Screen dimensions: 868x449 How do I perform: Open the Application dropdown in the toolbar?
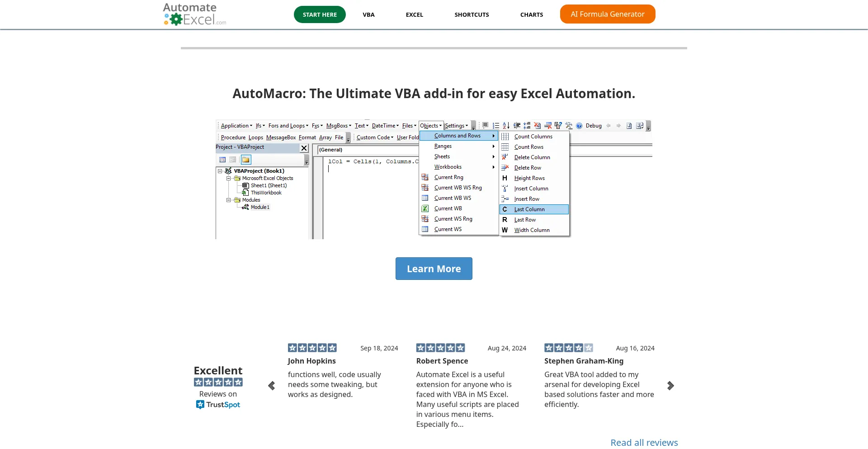point(236,126)
